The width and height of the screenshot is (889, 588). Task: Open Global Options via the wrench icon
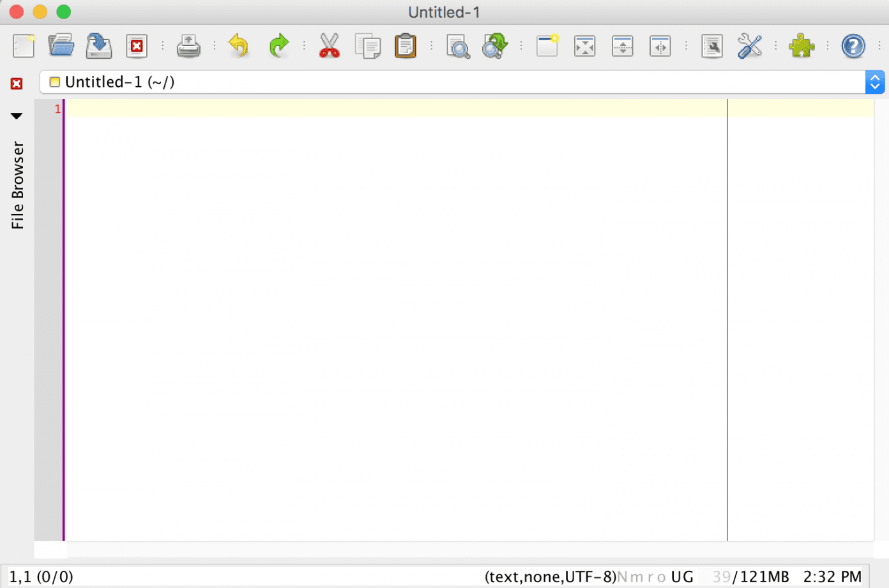click(x=749, y=45)
